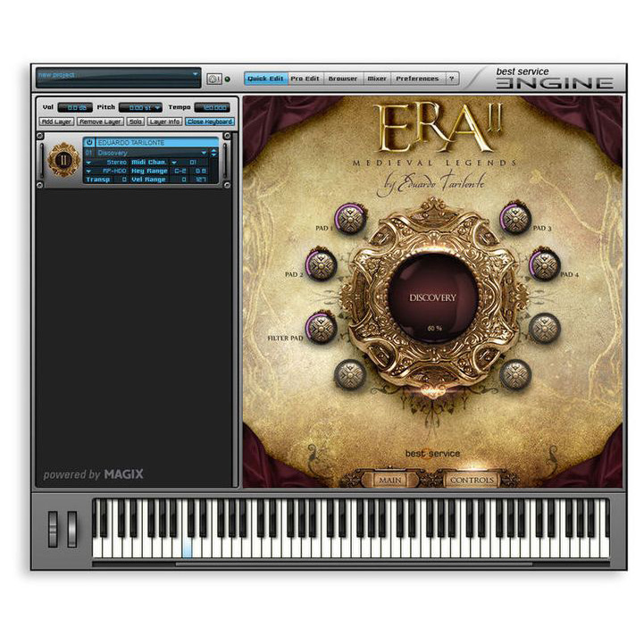Click the CONTROLS page button
Image resolution: width=644 pixels, height=644 pixels.
(x=472, y=480)
